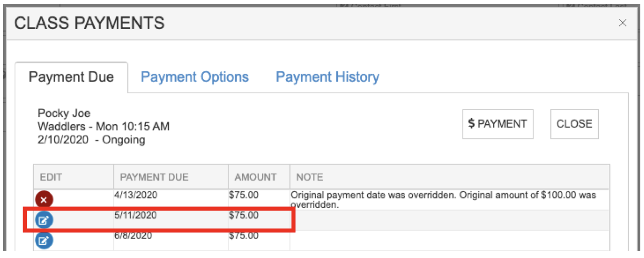Image resolution: width=644 pixels, height=258 pixels.
Task: Select the 4/13/2020 due date cell
Action: pos(136,195)
